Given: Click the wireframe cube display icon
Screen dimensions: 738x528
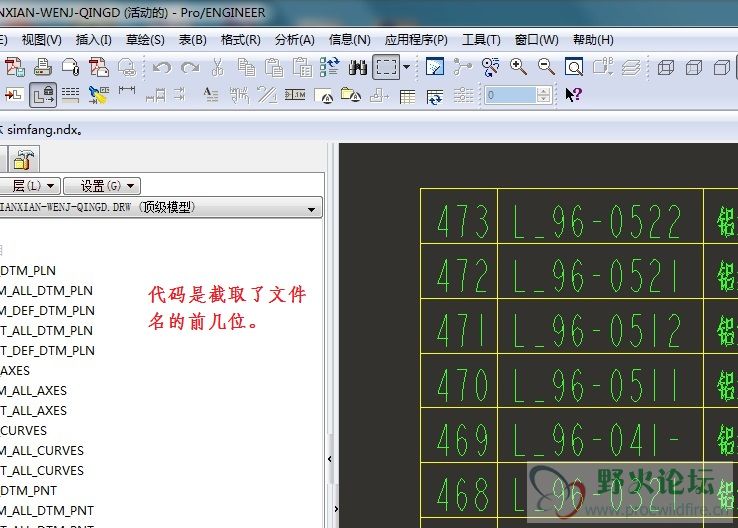Looking at the screenshot, I should (666, 68).
